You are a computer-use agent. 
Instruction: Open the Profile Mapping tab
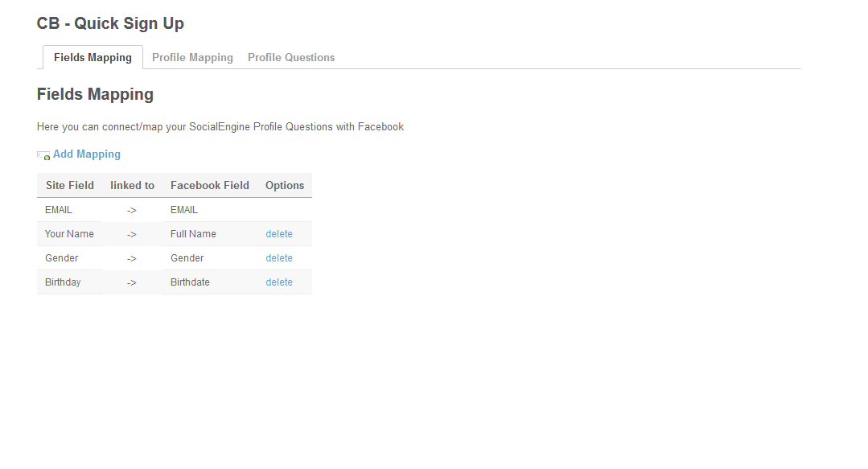(192, 58)
